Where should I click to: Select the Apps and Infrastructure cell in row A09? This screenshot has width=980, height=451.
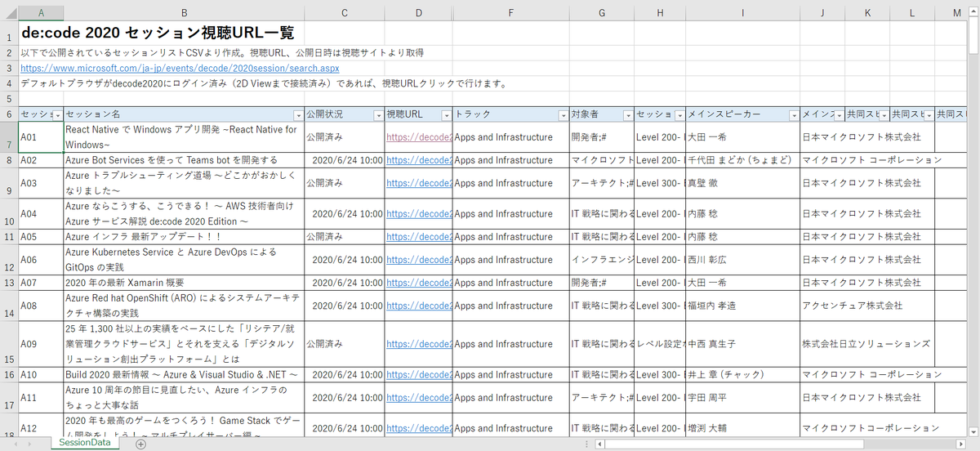[x=510, y=343]
